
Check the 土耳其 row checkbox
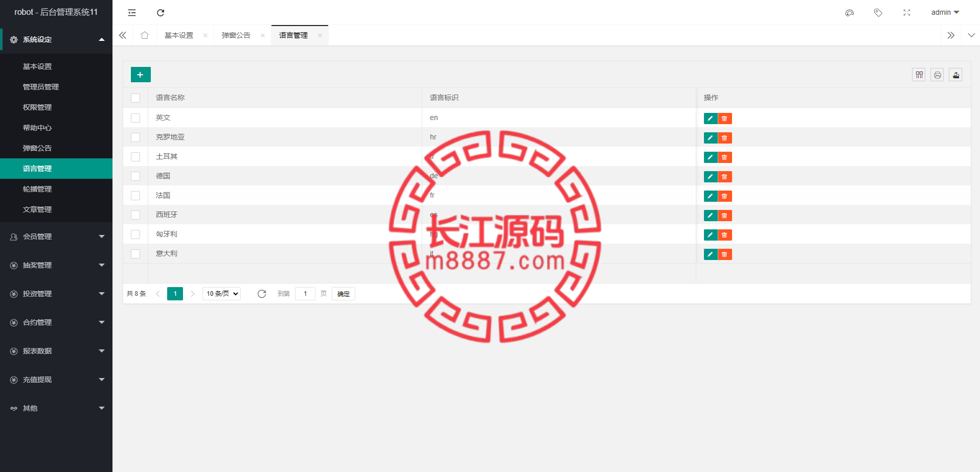click(x=135, y=157)
